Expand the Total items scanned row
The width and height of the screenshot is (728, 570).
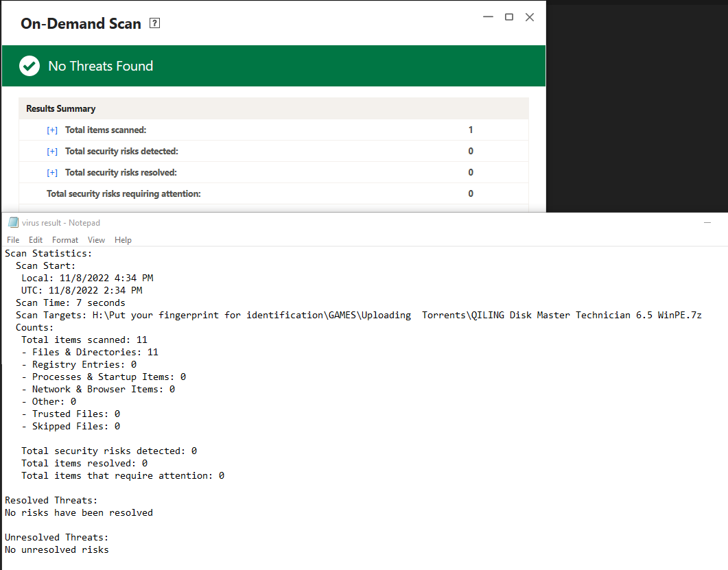[52, 130]
